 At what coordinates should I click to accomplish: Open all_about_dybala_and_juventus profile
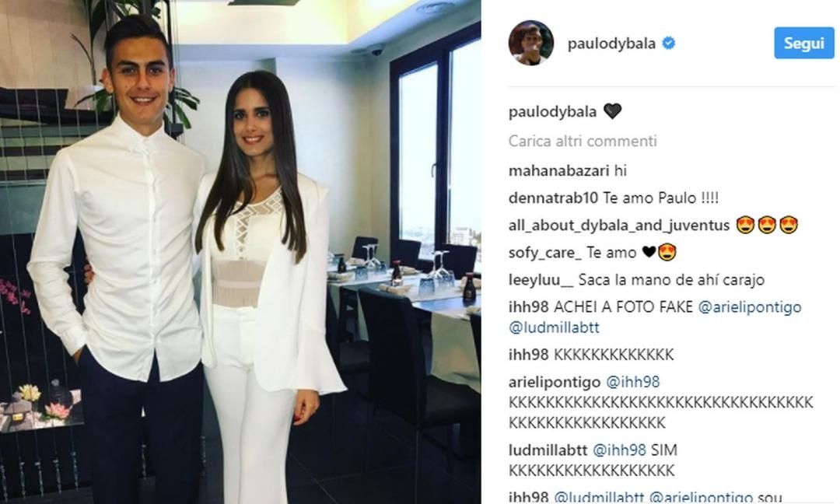pos(619,226)
